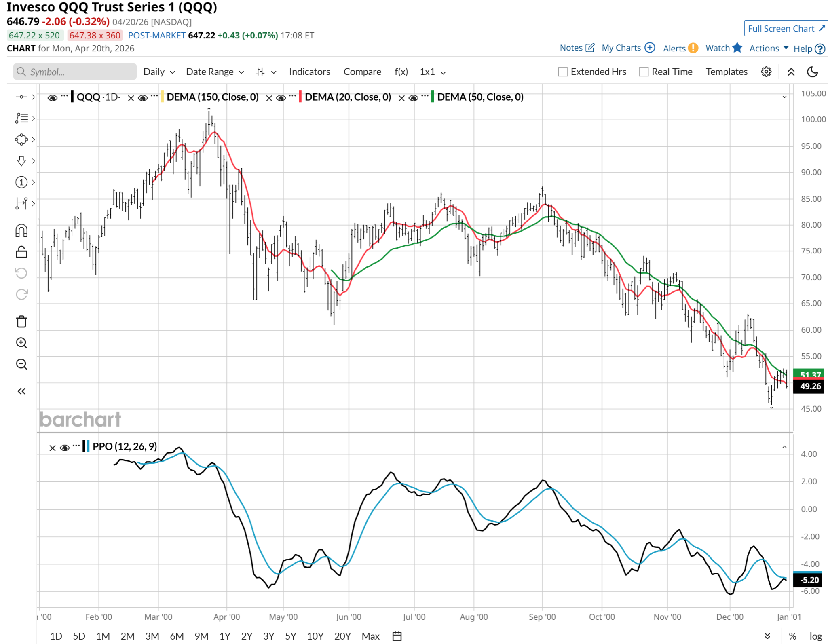Enable the Real-Time checkbox
Image resolution: width=828 pixels, height=644 pixels.
[644, 72]
